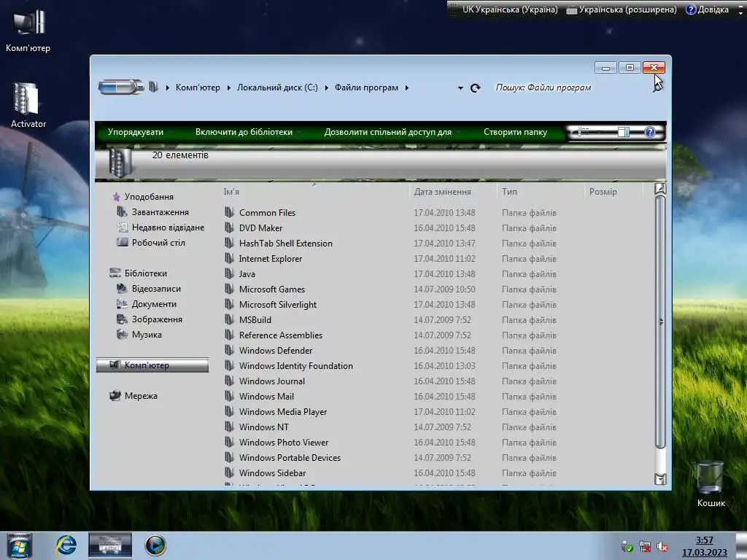Expand the arrow after Файли програм

coord(407,87)
